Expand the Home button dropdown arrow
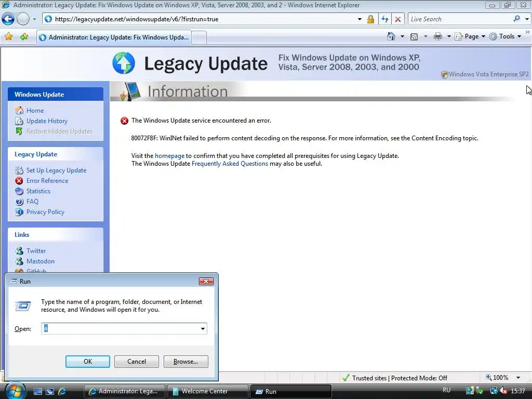This screenshot has width=532, height=399. (403, 36)
